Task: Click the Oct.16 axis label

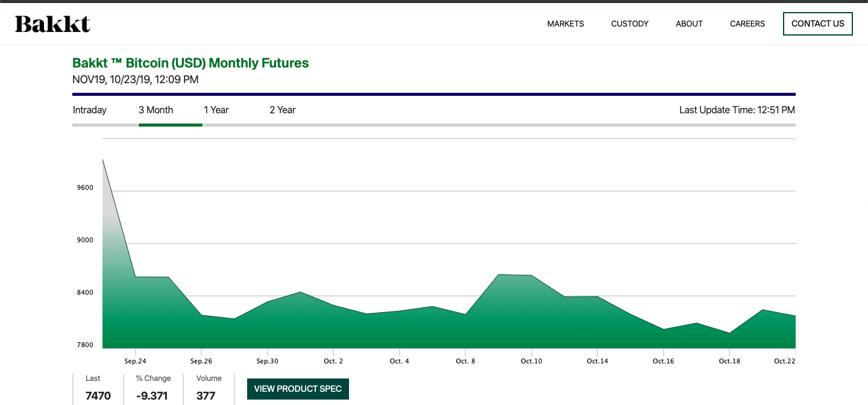Action: click(x=664, y=362)
